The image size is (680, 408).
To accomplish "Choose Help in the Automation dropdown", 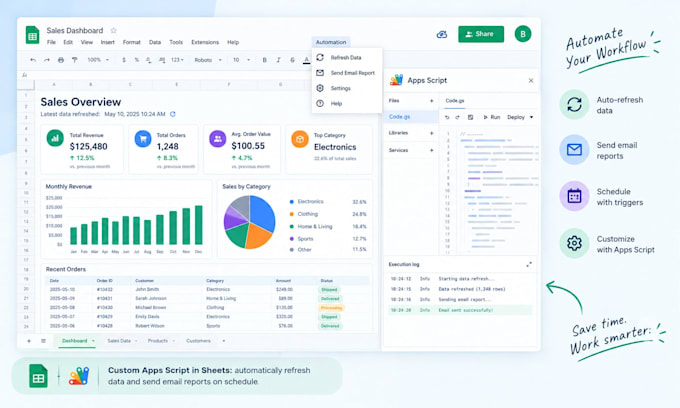I will (x=347, y=103).
